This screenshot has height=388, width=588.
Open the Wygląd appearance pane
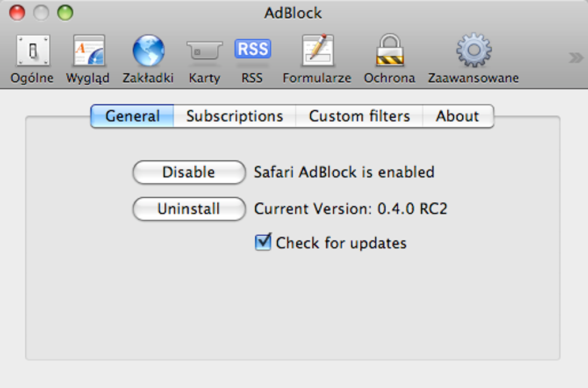[88, 59]
